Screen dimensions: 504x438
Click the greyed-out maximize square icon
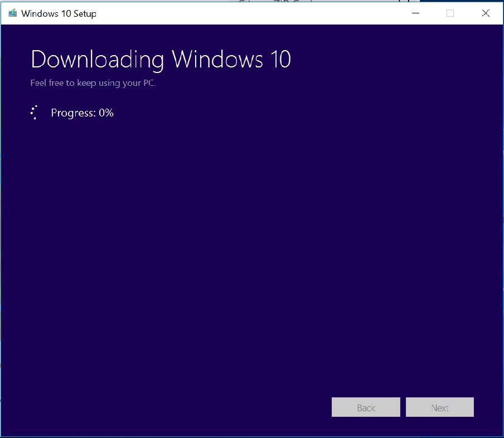tap(450, 13)
